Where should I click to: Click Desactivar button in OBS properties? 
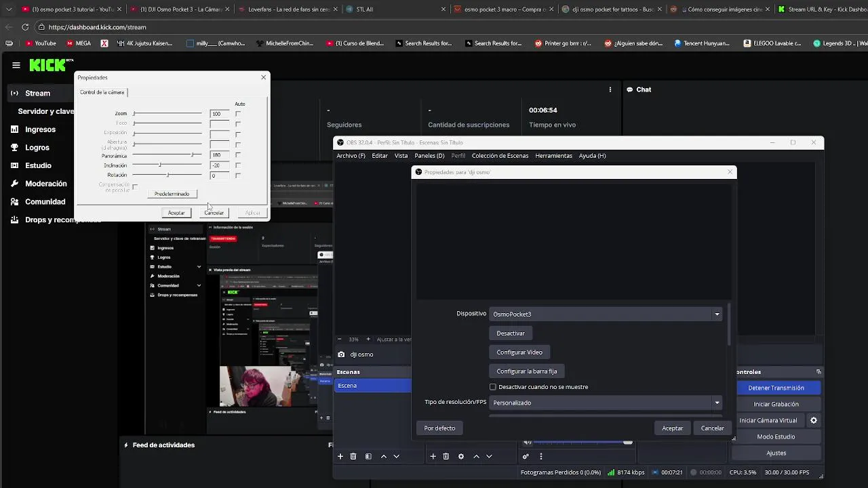tap(511, 333)
